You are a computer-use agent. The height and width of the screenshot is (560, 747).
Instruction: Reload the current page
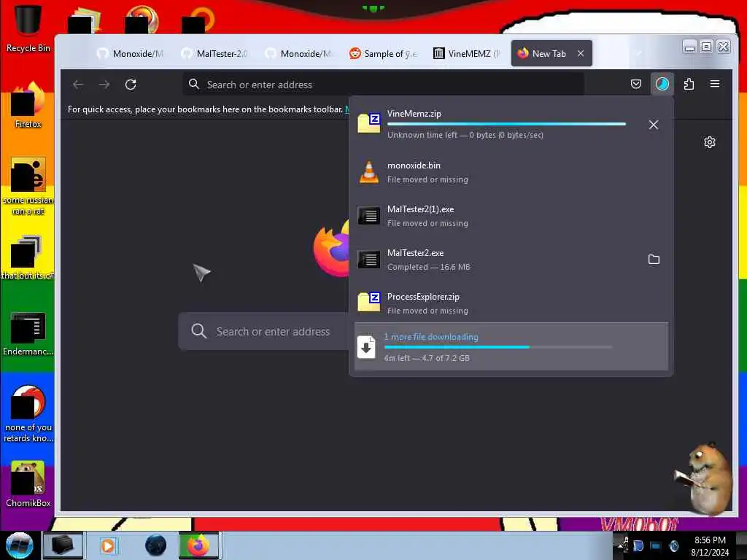(x=131, y=85)
